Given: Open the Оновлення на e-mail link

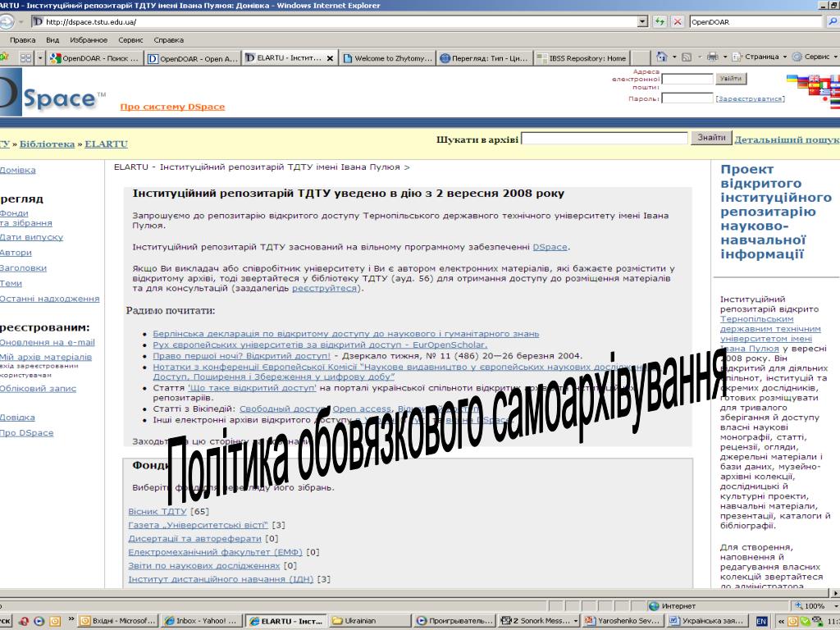Looking at the screenshot, I should coord(47,342).
